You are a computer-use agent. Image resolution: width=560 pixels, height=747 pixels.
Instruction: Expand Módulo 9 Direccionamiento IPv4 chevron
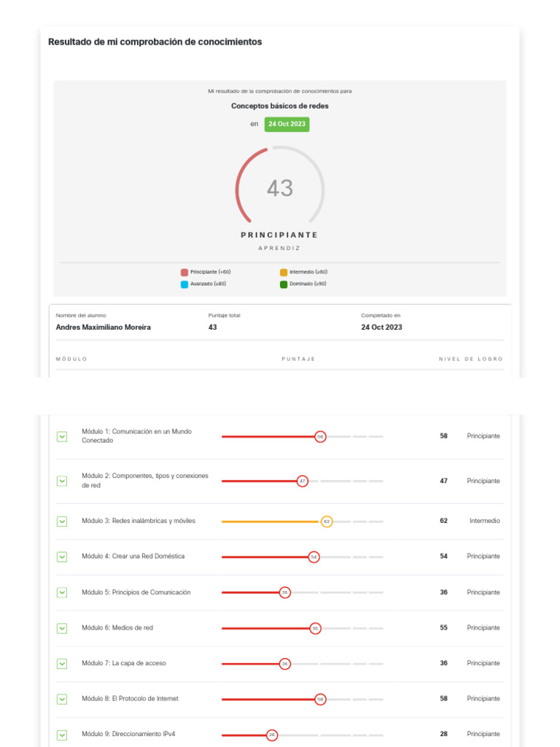point(62,735)
